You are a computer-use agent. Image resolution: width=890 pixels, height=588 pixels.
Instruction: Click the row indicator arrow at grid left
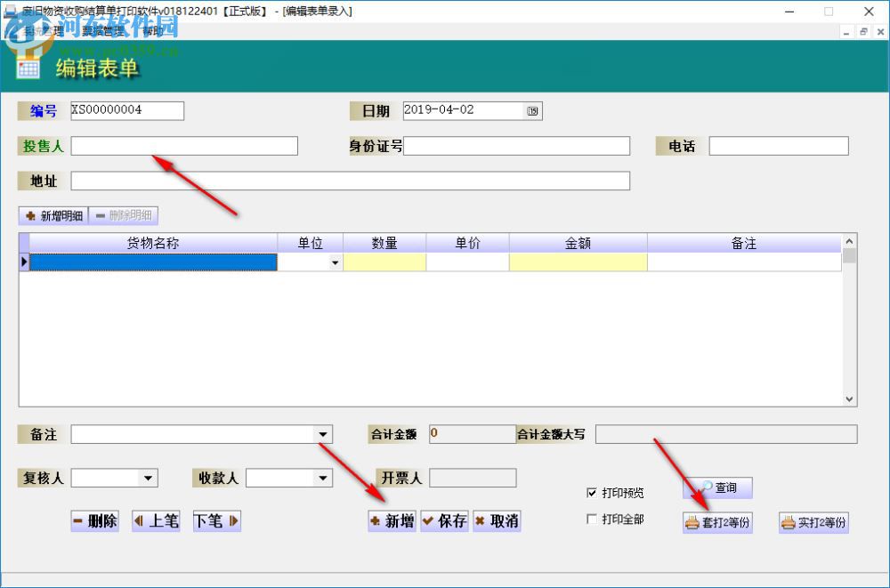[24, 262]
